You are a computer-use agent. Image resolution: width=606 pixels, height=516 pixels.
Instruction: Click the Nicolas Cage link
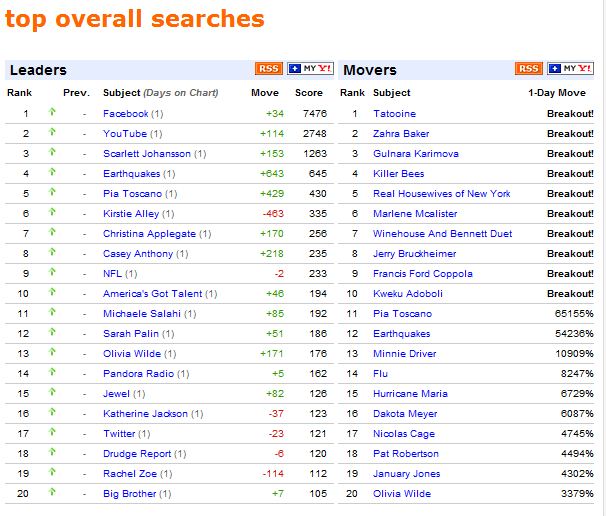click(404, 434)
